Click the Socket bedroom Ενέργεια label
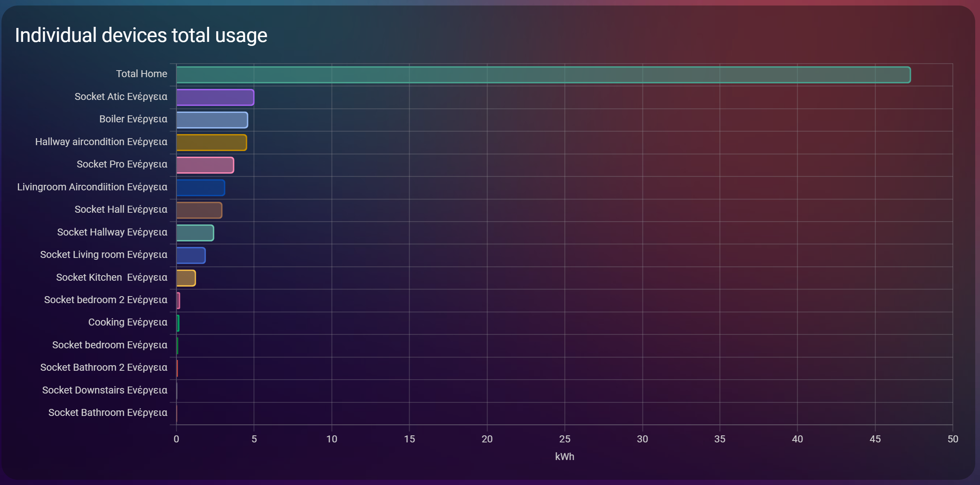 pos(110,345)
